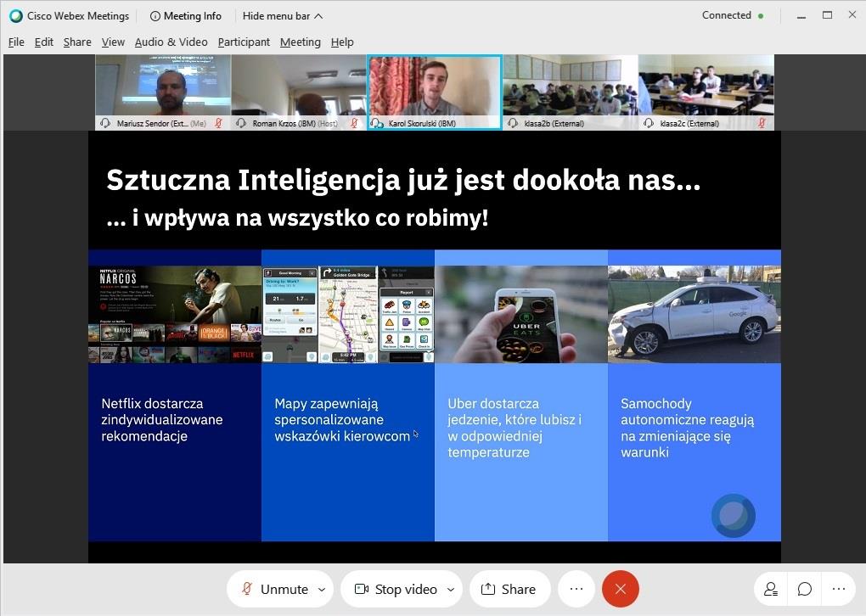
Task: Expand audio options arrow beside Unmute
Action: coord(322,590)
